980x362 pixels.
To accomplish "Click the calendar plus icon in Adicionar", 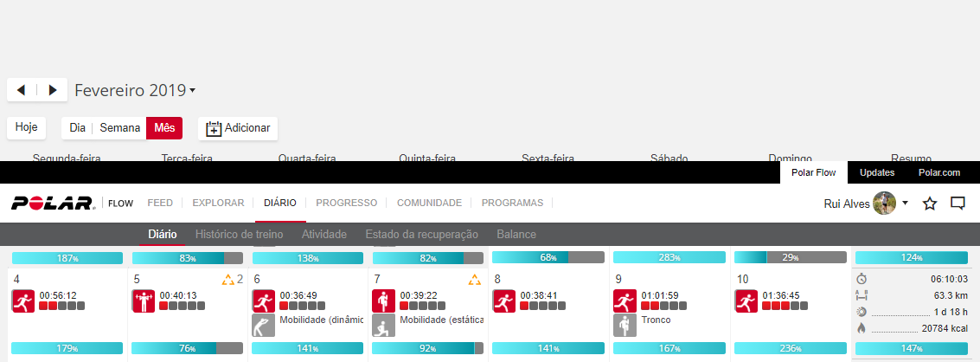I will click(x=214, y=128).
